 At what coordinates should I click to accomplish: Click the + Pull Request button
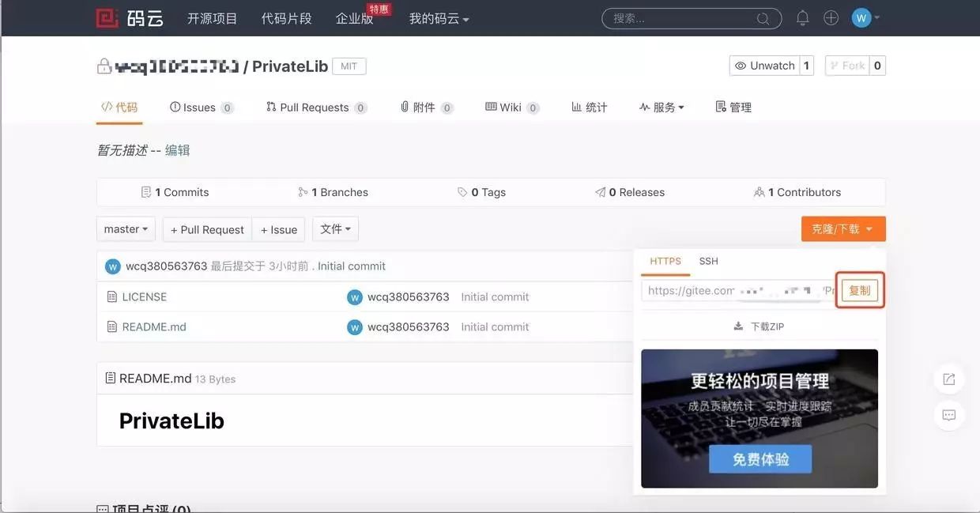(x=207, y=229)
